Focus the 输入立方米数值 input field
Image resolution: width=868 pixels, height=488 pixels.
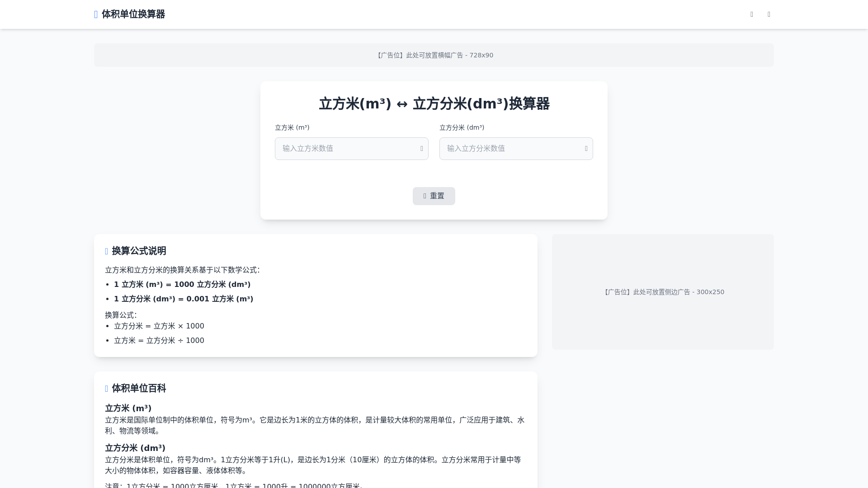[352, 149]
